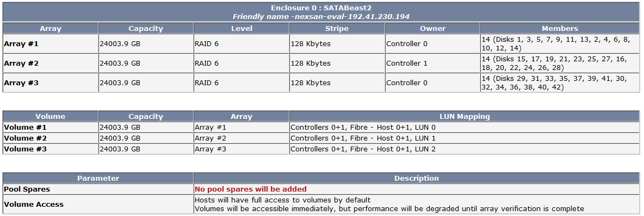
Task: Click the Description column header
Action: [x=417, y=179]
